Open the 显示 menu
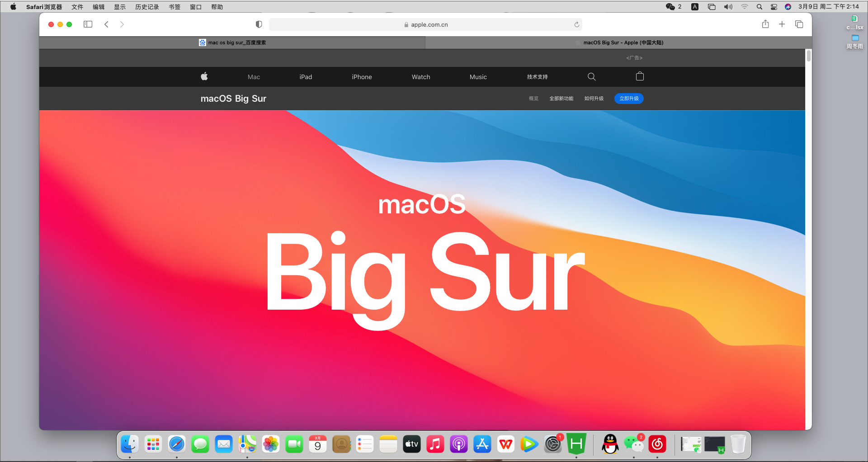Viewport: 868px width, 462px height. [120, 7]
